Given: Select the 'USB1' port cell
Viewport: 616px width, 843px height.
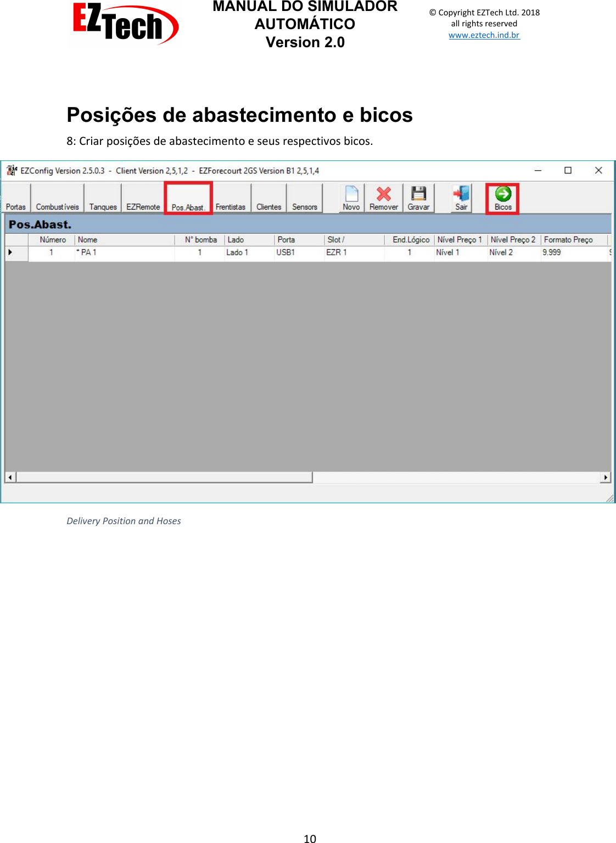Looking at the screenshot, I should pos(300,252).
